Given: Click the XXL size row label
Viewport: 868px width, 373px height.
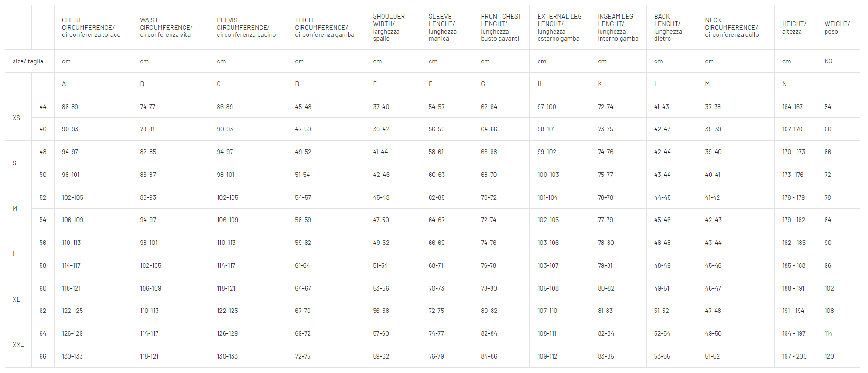Looking at the screenshot, I should point(18,345).
